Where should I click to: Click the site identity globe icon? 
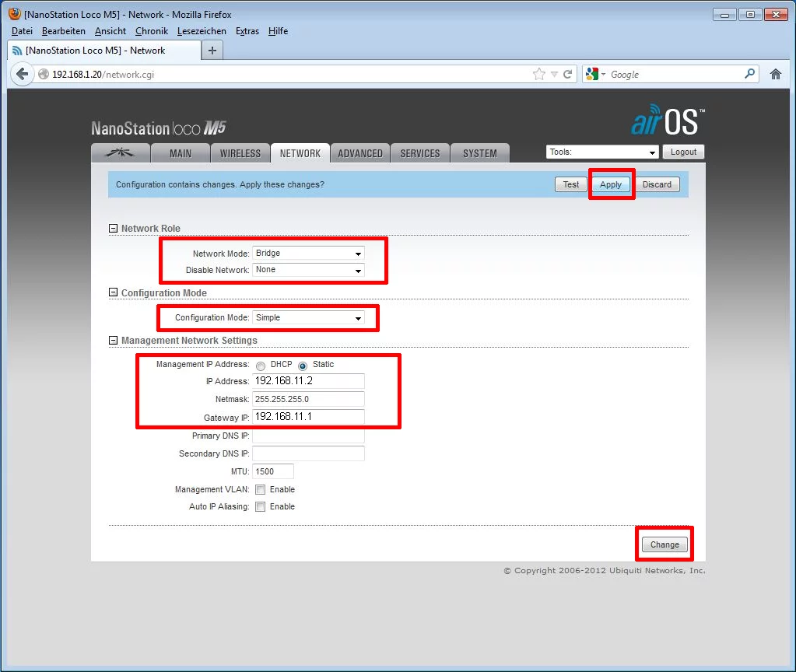pos(44,74)
